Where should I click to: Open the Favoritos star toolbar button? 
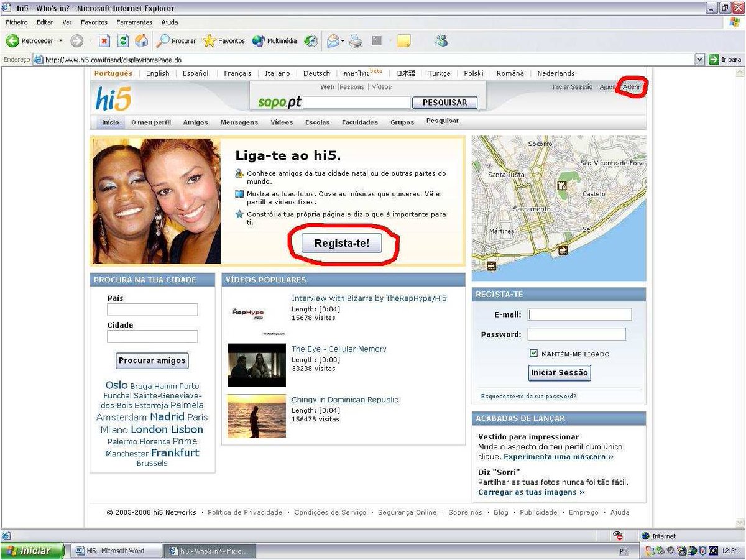pos(224,41)
